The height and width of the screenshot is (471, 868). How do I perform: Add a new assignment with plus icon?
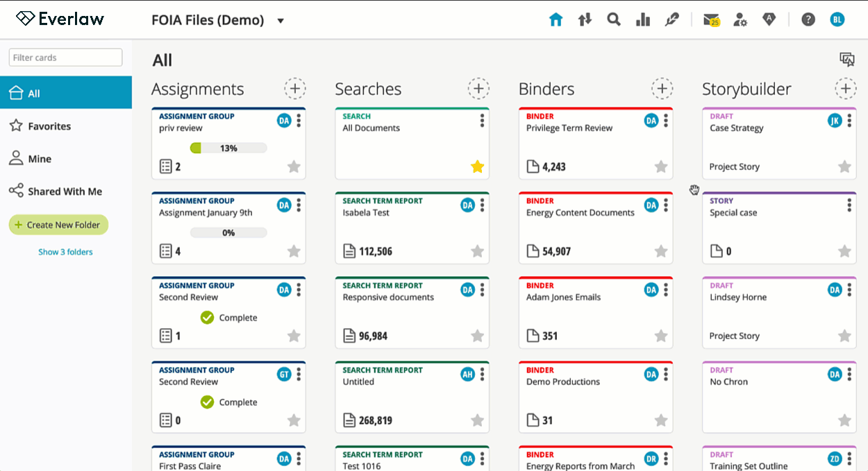[x=295, y=89]
